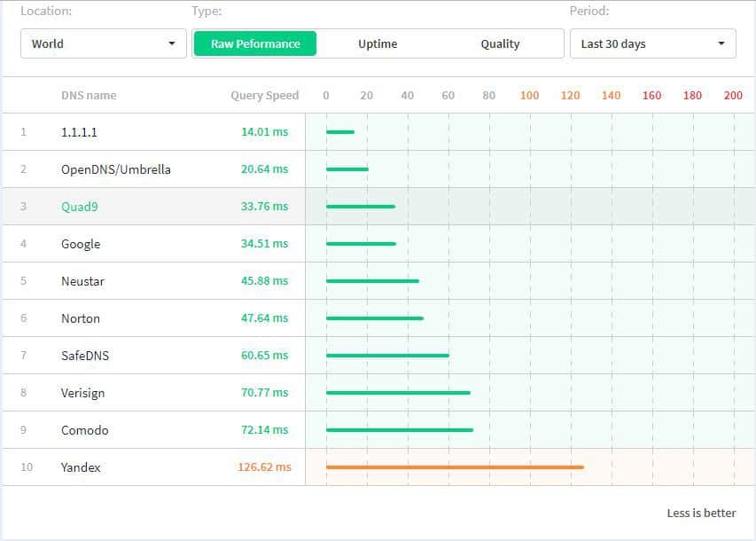The height and width of the screenshot is (541, 756).
Task: Choose the Norton DNS entry
Action: click(81, 318)
